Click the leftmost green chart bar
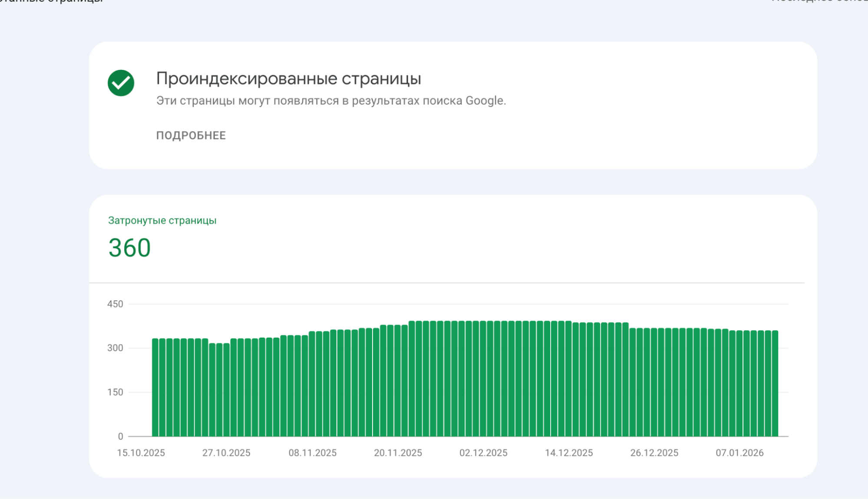 155,387
